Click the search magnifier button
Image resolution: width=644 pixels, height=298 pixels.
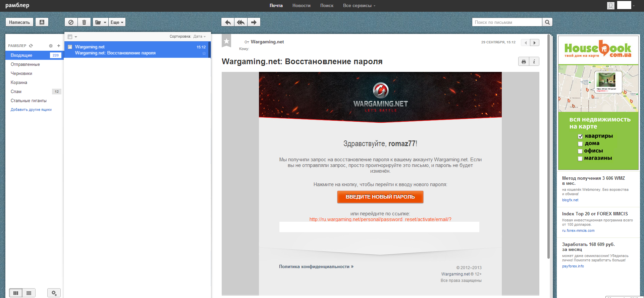point(547,22)
